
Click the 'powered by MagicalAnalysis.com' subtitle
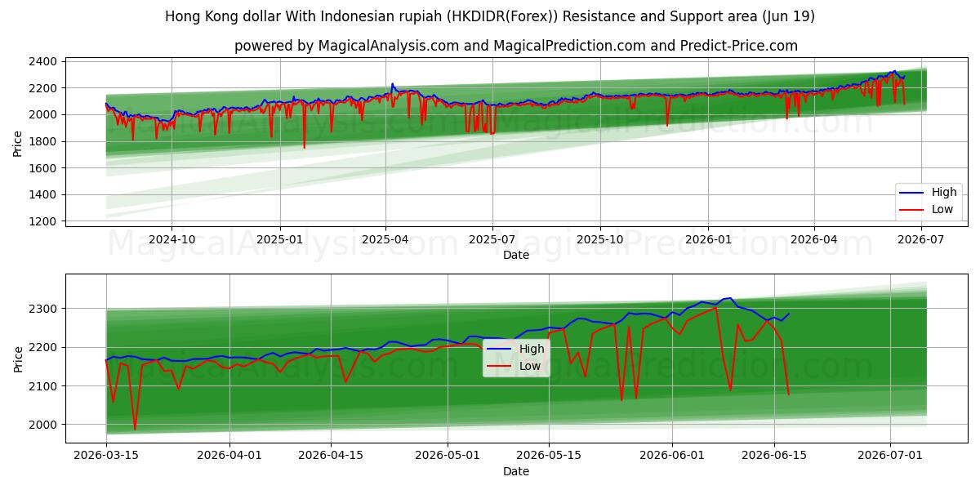pos(516,46)
